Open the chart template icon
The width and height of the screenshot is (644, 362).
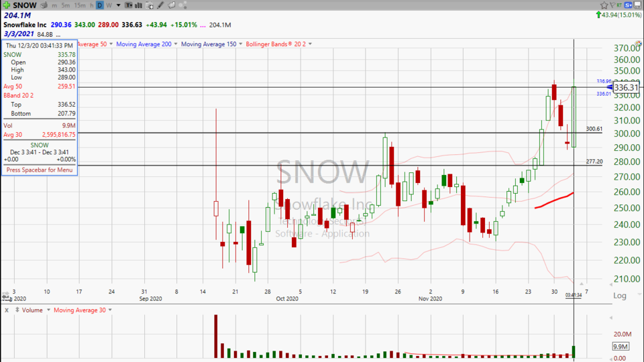pos(129,5)
